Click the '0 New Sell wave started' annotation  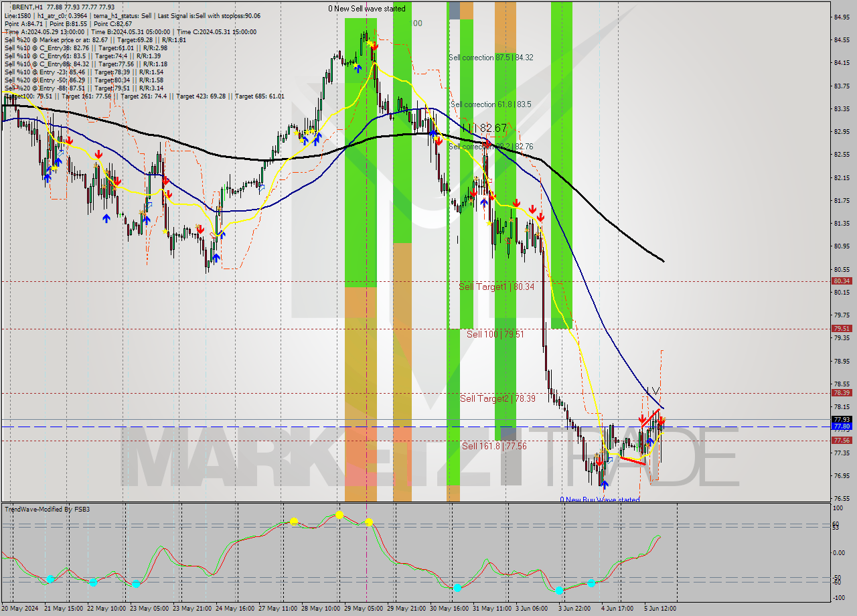tap(366, 9)
